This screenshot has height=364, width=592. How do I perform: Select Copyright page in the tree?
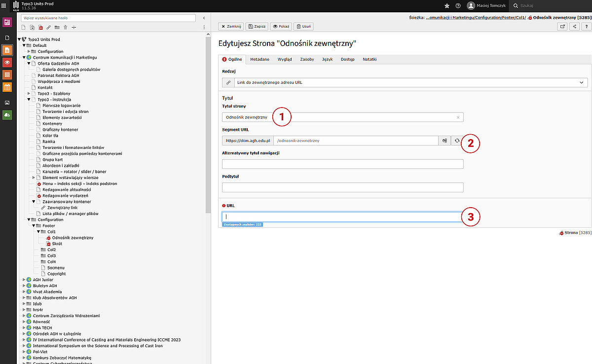[x=56, y=274]
